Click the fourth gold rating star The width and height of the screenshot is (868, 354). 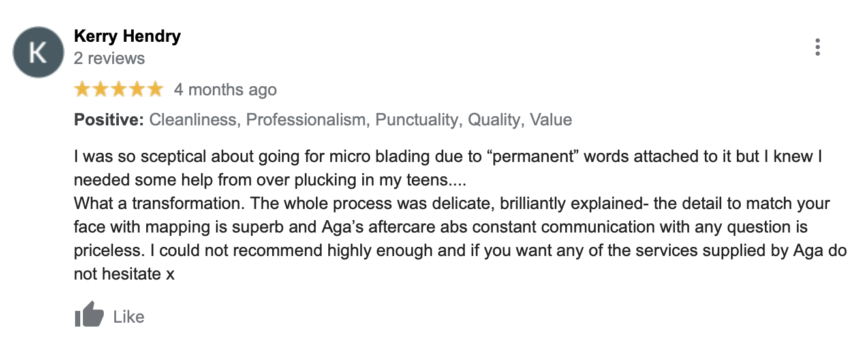(x=136, y=89)
